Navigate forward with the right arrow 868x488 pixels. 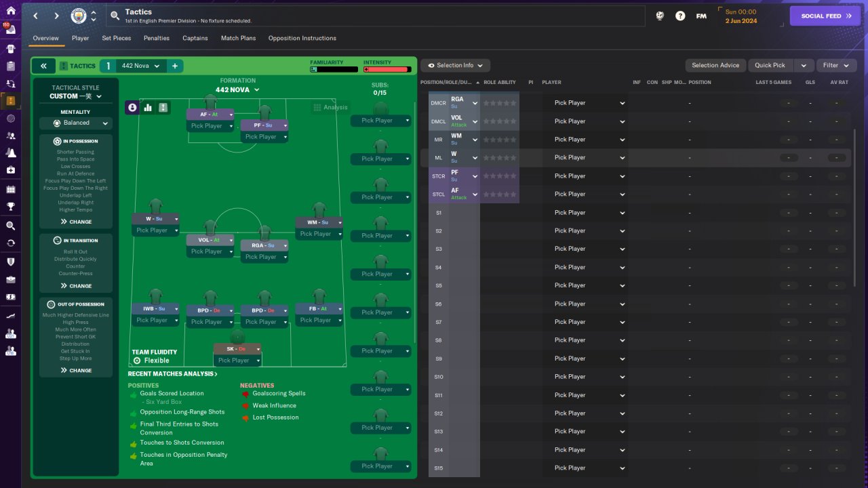tap(56, 16)
